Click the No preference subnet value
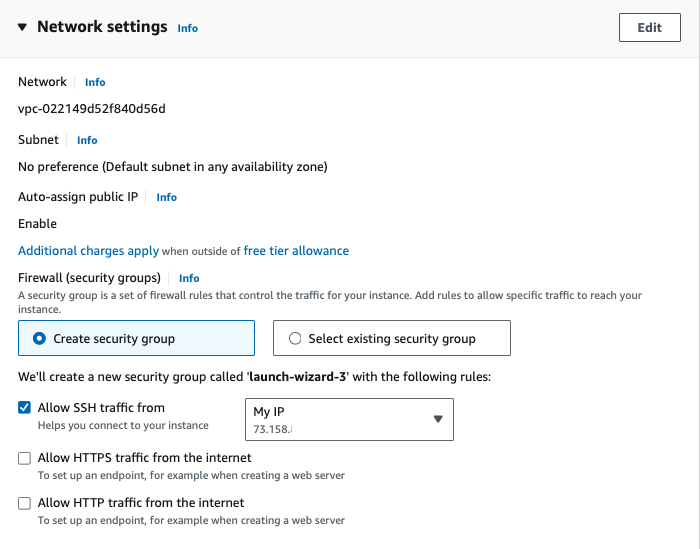The width and height of the screenshot is (700, 549). [x=172, y=166]
